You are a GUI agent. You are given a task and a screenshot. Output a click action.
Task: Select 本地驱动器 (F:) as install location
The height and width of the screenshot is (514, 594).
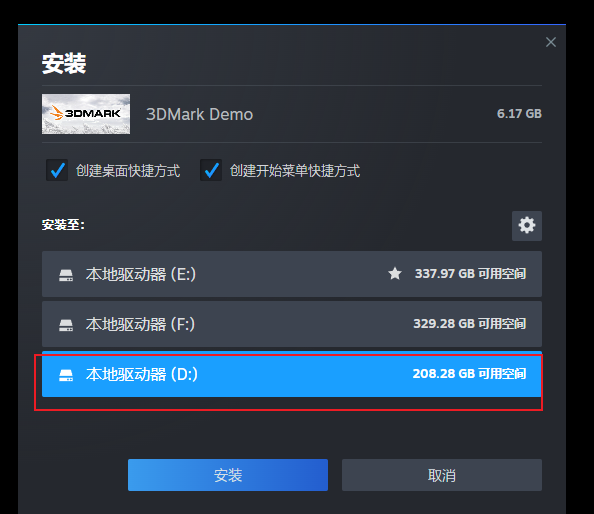tap(292, 324)
